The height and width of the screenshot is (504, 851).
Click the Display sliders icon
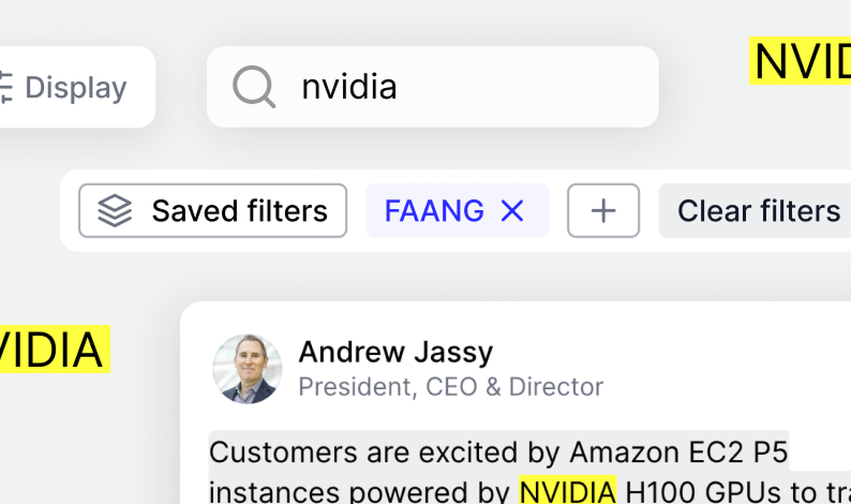pyautogui.click(x=6, y=87)
